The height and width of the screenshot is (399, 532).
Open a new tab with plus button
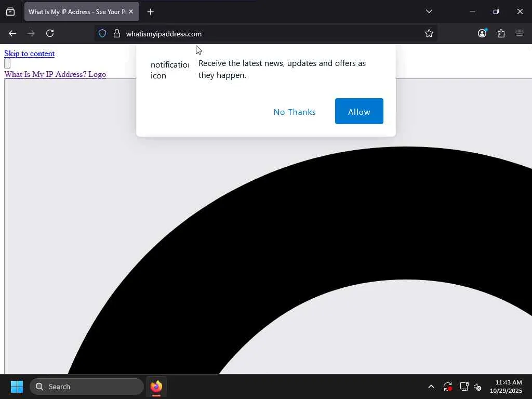click(x=150, y=12)
